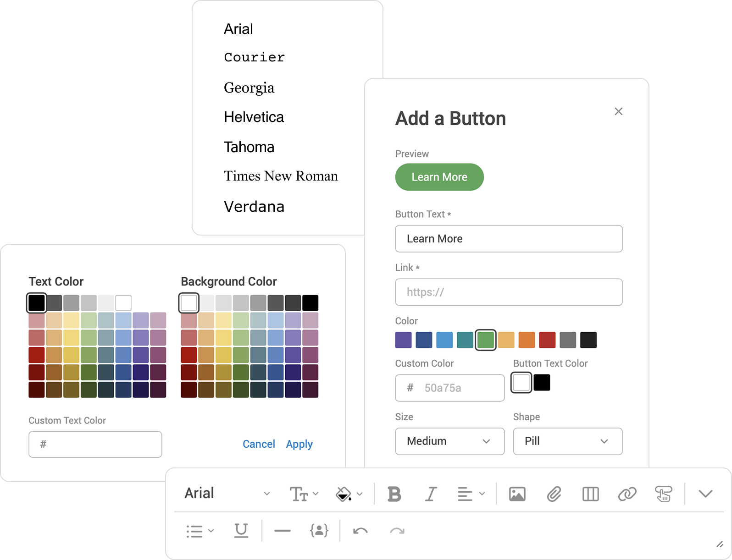Click the https:// Link input field

(509, 292)
